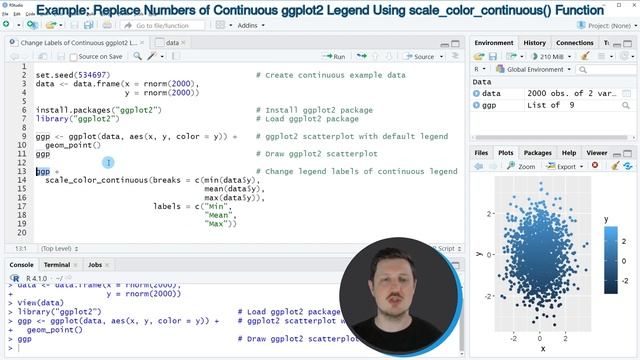Open Project (None) dropdown
This screenshot has width=640, height=360.
pyautogui.click(x=607, y=25)
